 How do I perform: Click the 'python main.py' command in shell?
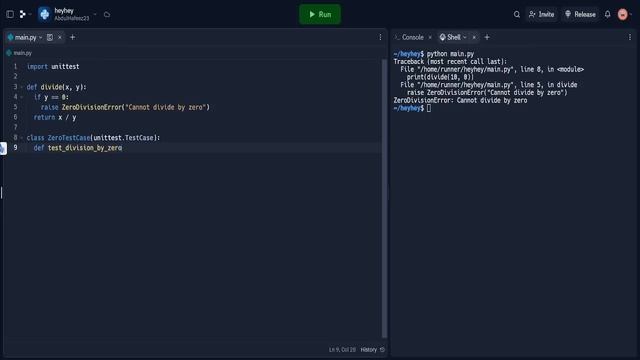coord(450,54)
